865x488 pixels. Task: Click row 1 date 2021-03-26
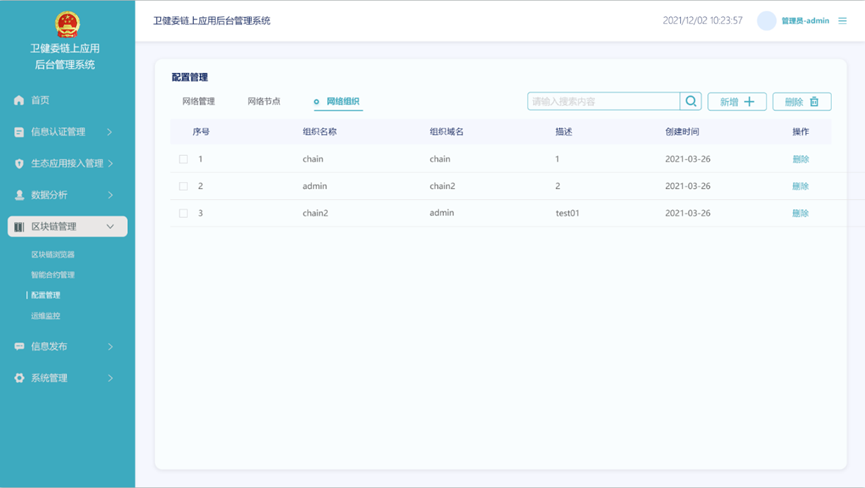[687, 159]
